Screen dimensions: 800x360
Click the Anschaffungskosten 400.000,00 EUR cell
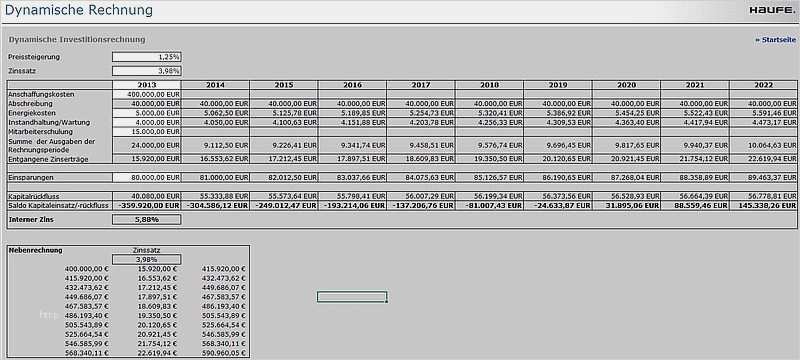[146, 94]
